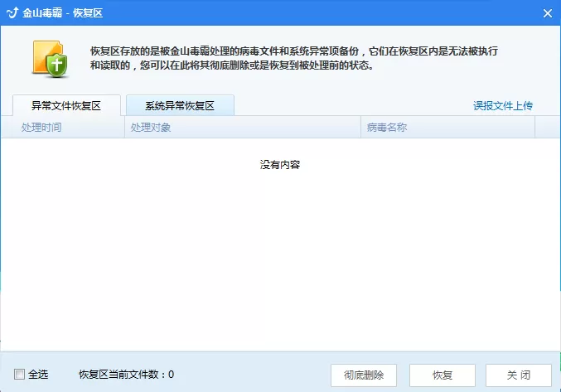Open the 系统异常恢复区 tab

click(180, 105)
